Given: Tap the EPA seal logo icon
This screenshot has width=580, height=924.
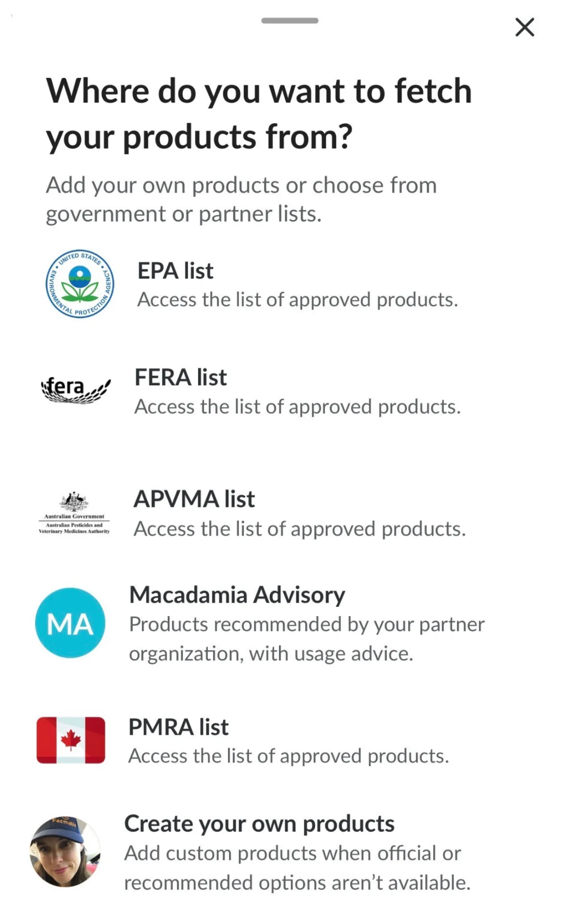Looking at the screenshot, I should click(x=80, y=284).
